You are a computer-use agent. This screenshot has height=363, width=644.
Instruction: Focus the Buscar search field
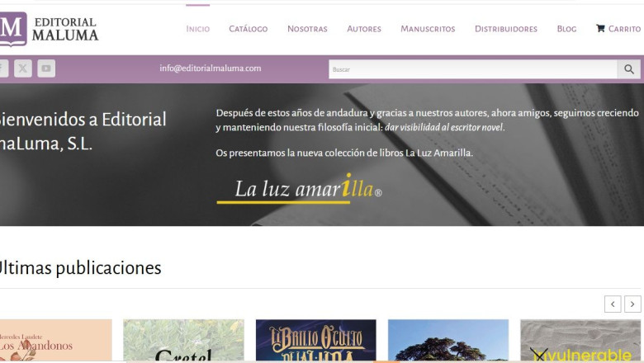point(473,69)
